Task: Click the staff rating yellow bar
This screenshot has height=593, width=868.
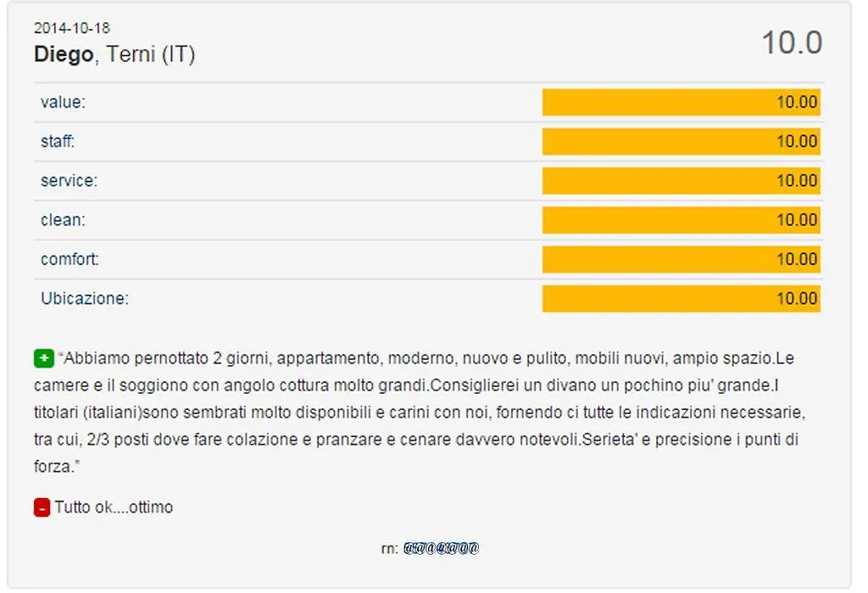Action: [682, 141]
